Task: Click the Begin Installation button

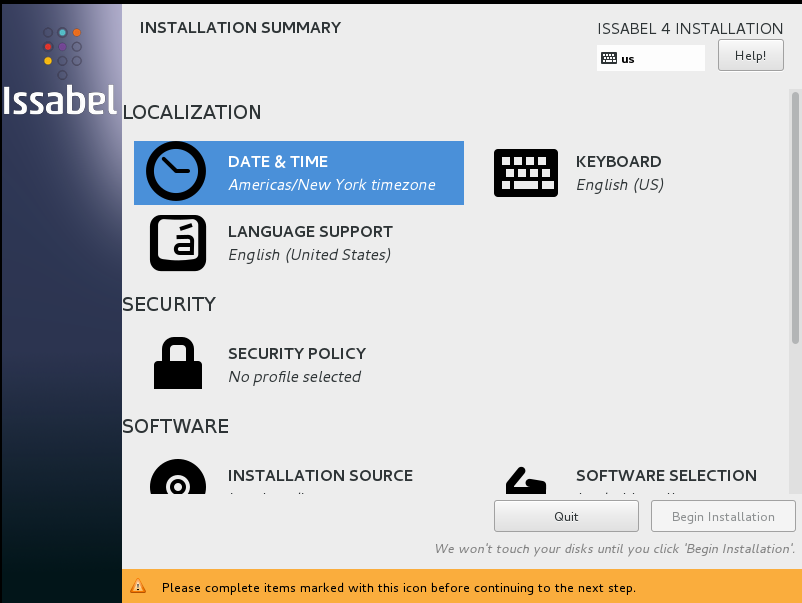Action: click(x=722, y=516)
